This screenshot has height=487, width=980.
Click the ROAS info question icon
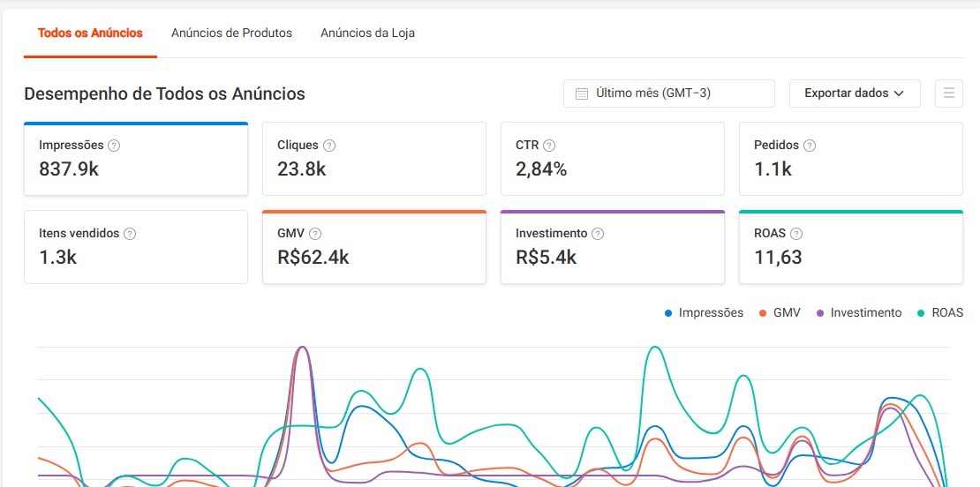796,234
